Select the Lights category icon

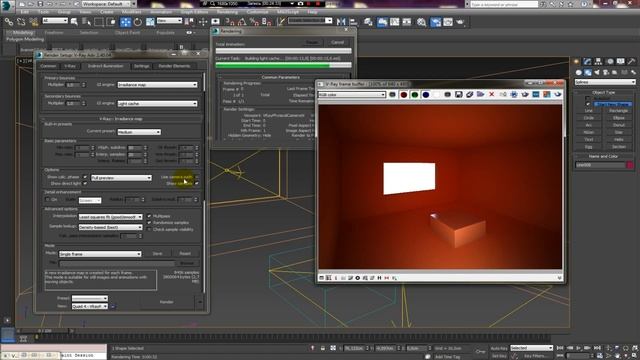point(597,72)
